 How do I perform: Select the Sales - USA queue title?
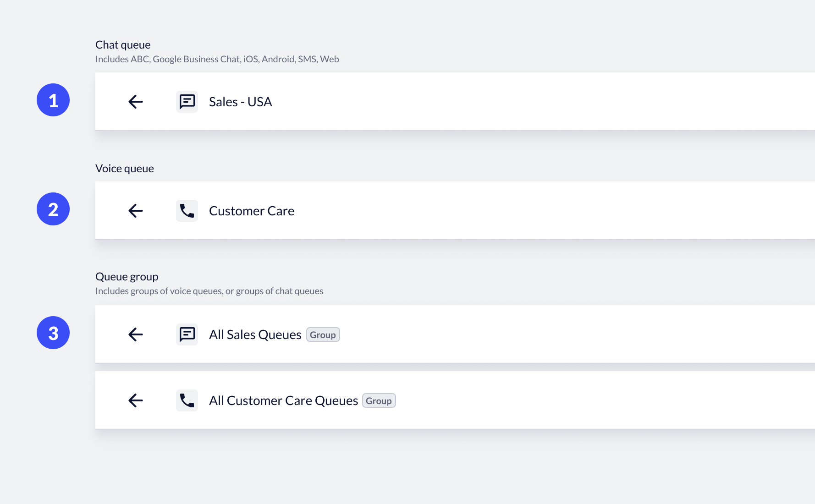tap(240, 102)
